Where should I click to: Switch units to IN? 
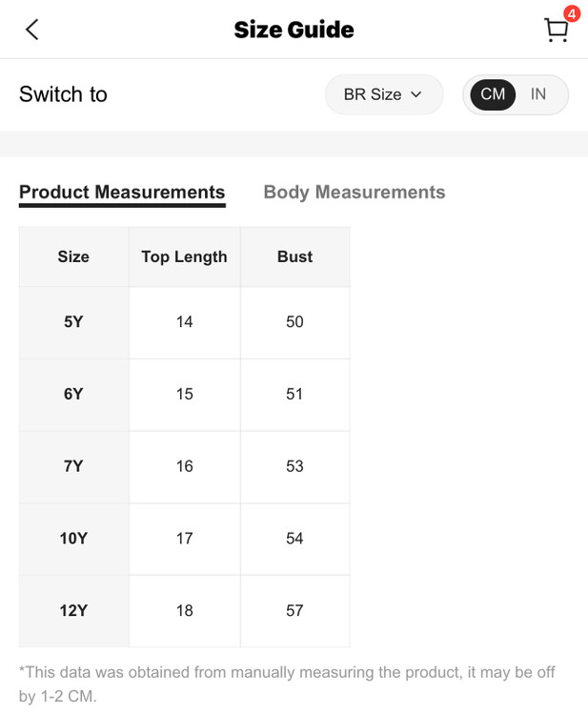538,94
